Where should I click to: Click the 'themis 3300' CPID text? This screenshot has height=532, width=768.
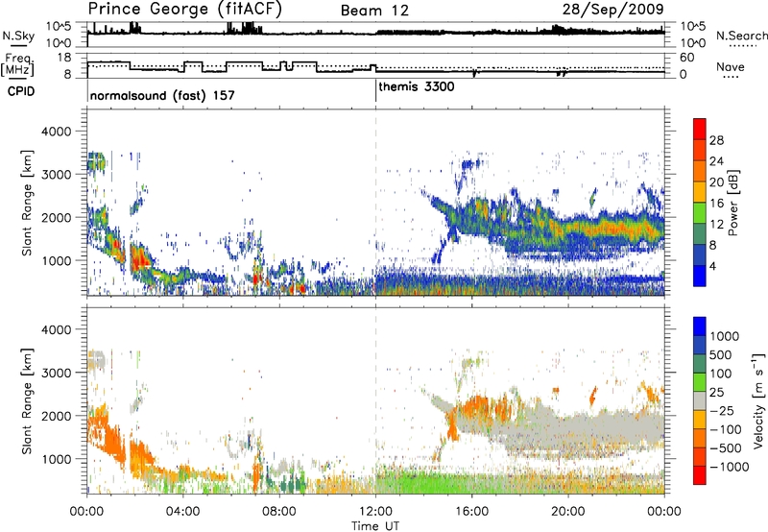coord(417,87)
